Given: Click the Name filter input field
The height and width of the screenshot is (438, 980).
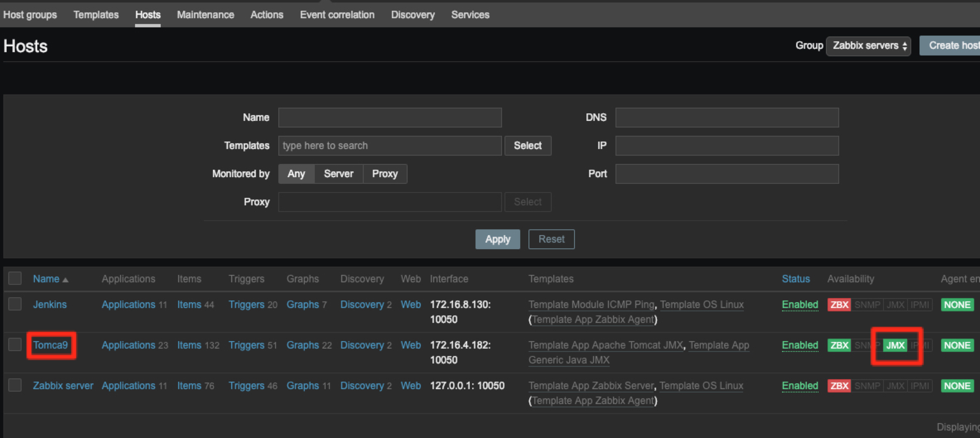Looking at the screenshot, I should [x=390, y=118].
